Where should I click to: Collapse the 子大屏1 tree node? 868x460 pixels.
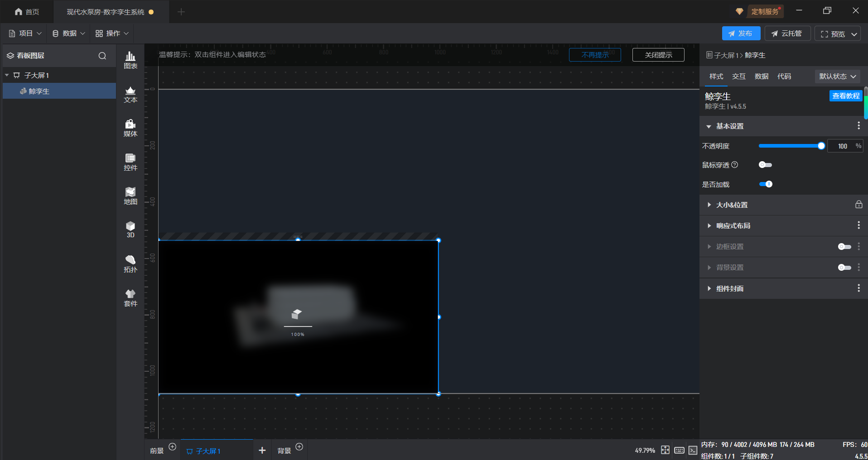tap(7, 75)
